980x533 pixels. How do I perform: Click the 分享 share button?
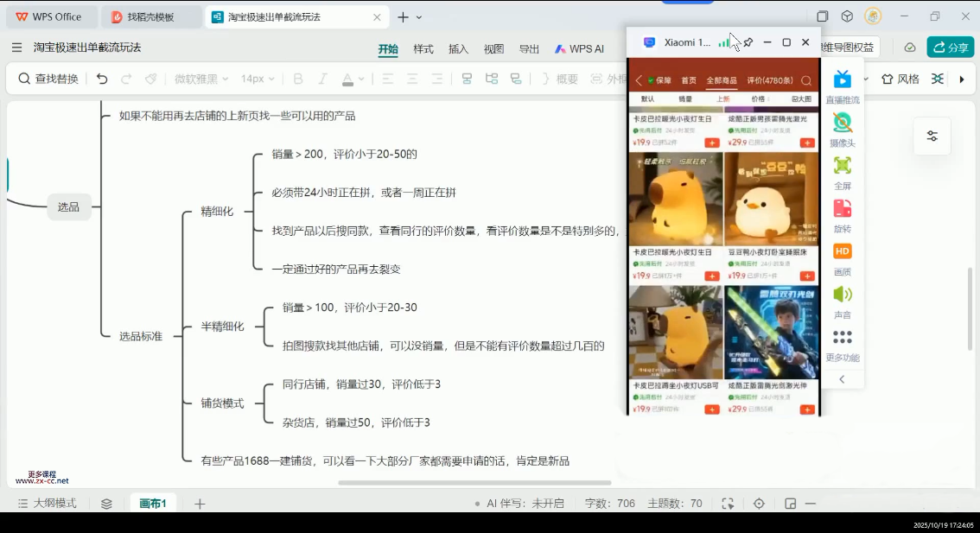pos(950,48)
